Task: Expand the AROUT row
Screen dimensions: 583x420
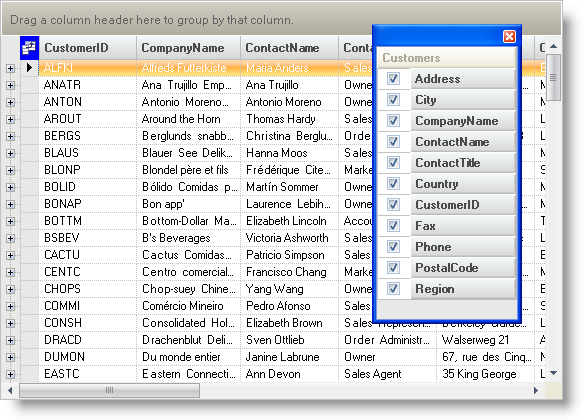Action: click(x=10, y=119)
